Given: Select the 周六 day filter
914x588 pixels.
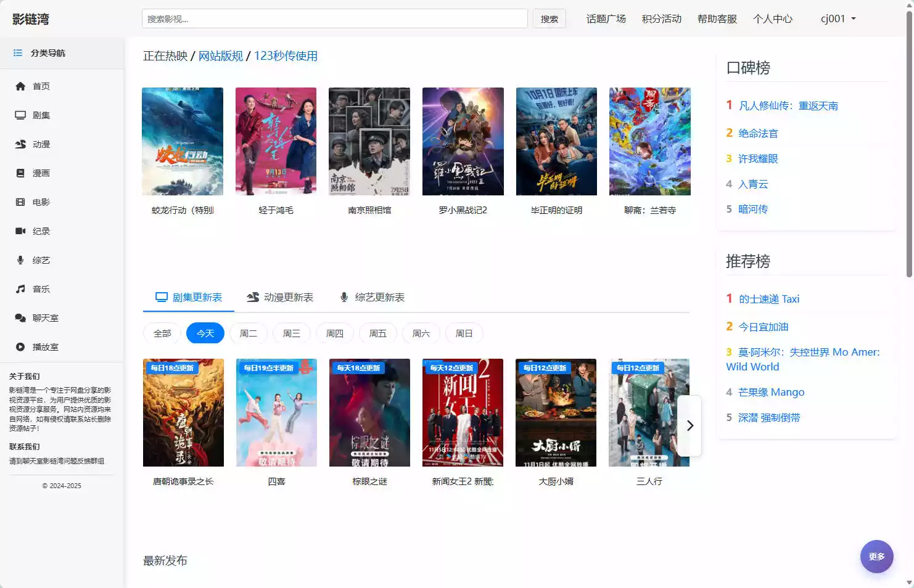Looking at the screenshot, I should (421, 333).
